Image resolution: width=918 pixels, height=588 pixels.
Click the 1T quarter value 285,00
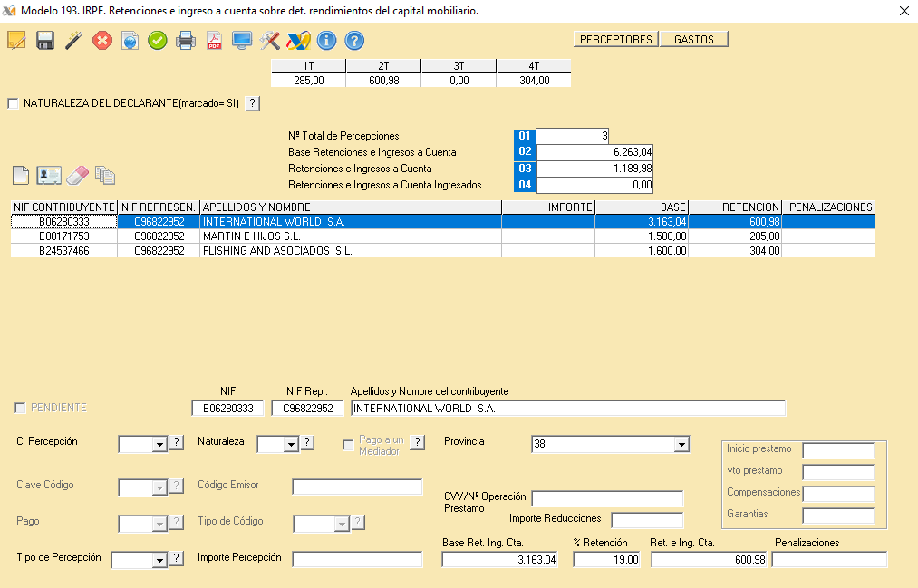[308, 80]
